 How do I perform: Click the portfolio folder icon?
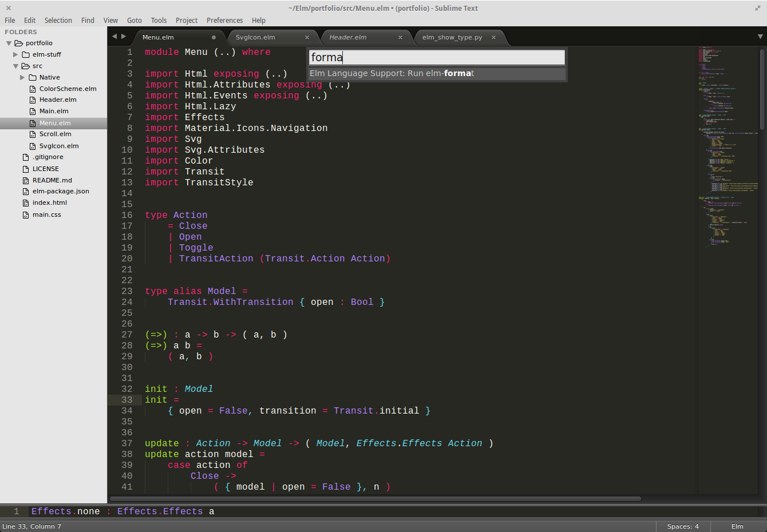[x=19, y=43]
